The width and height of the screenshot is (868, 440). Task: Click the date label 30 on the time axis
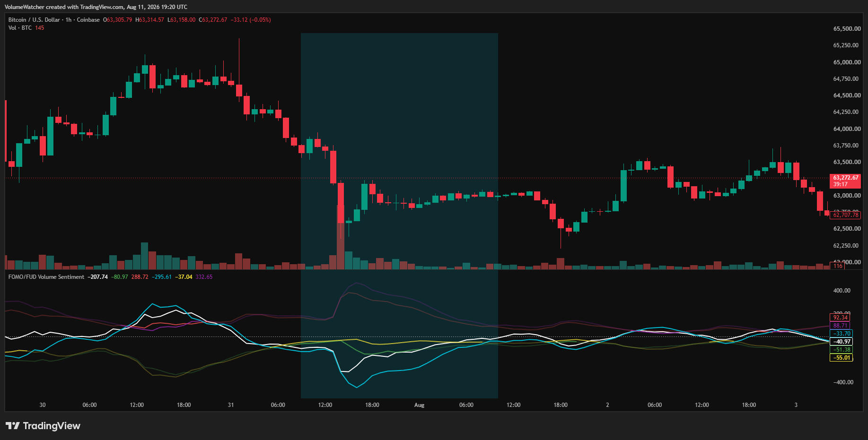tap(43, 405)
